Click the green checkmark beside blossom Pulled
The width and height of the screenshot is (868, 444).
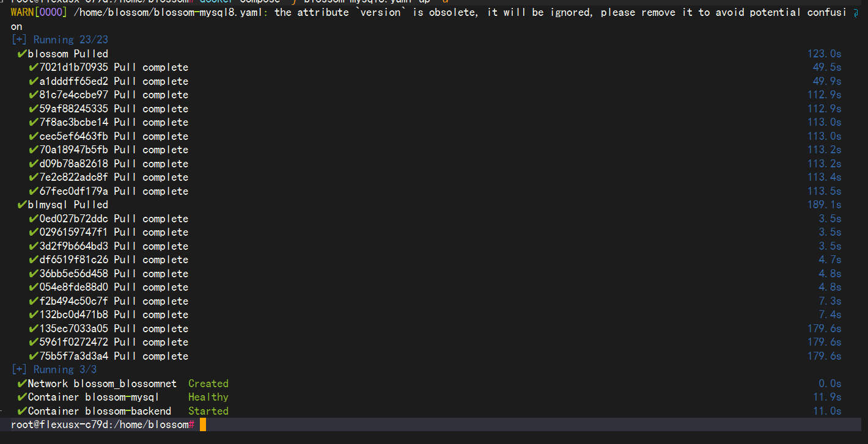22,54
